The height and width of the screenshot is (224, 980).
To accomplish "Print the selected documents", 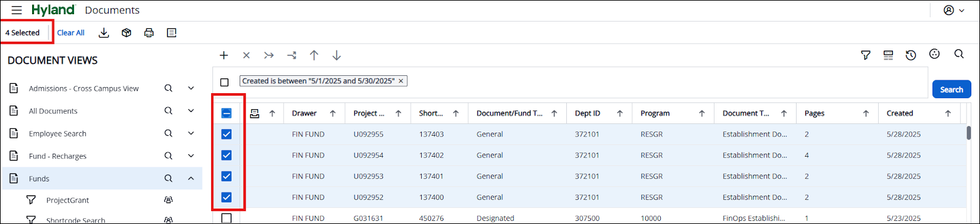I will click(149, 33).
